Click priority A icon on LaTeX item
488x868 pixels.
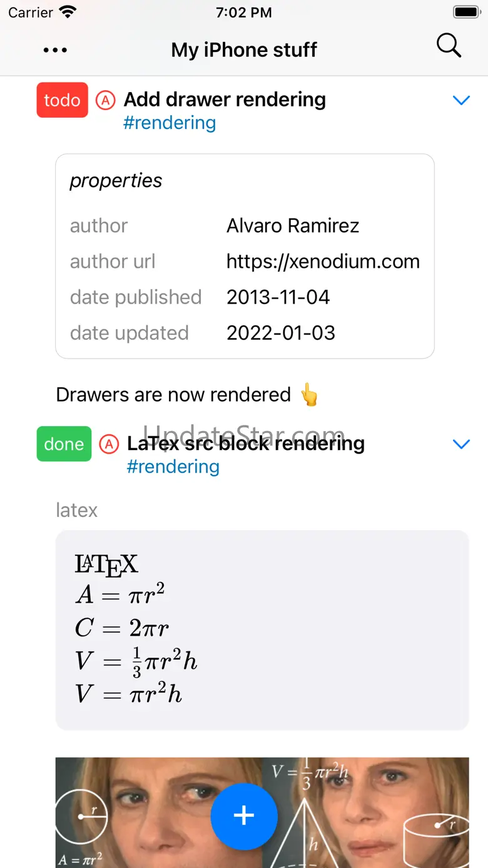[x=109, y=444]
